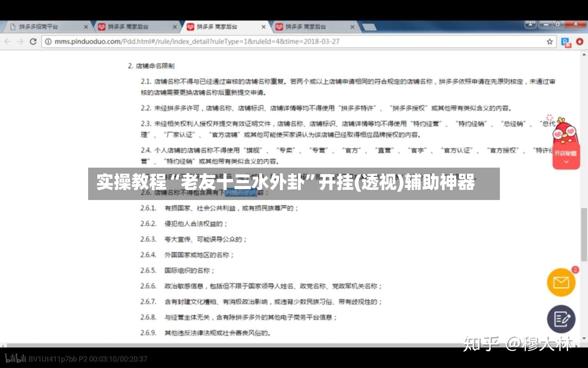This screenshot has height=368, width=588.
Task: Close the 拼多多 商家后台 tab beside 拼多多招商平台
Action: (x=175, y=27)
